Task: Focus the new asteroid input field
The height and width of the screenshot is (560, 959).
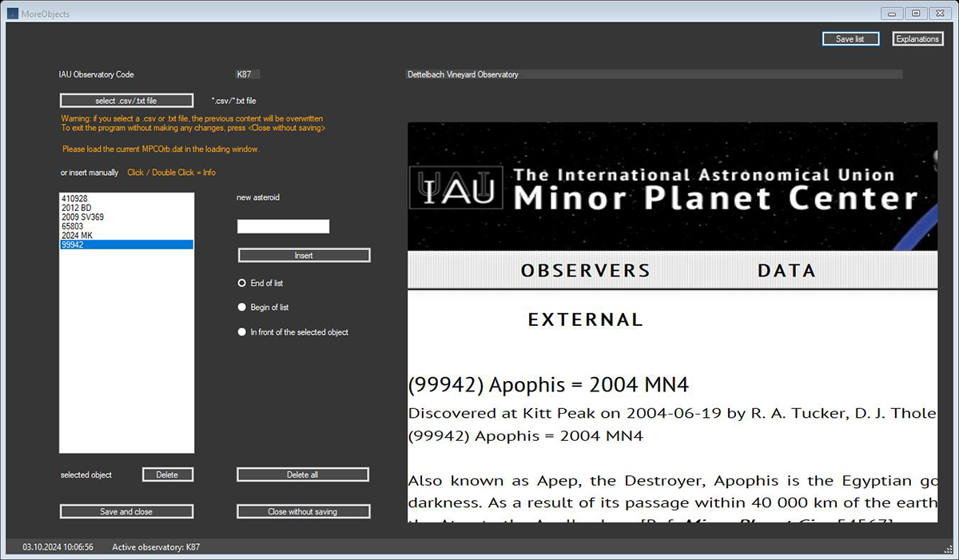Action: (x=283, y=226)
